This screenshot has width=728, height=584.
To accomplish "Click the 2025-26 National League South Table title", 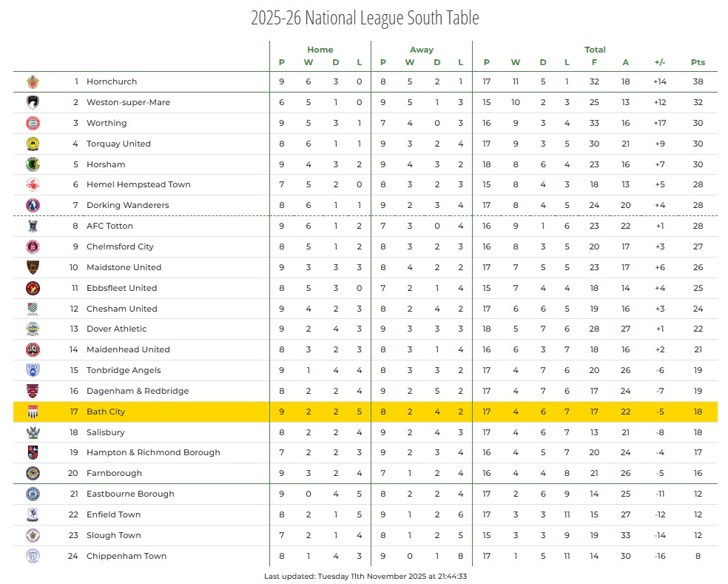I will coord(365,18).
